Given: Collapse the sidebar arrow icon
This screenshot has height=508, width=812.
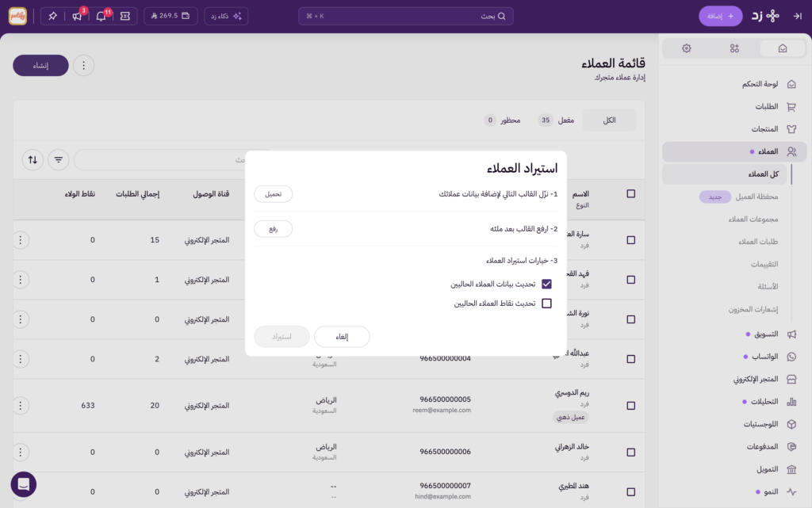Looking at the screenshot, I should (x=798, y=16).
